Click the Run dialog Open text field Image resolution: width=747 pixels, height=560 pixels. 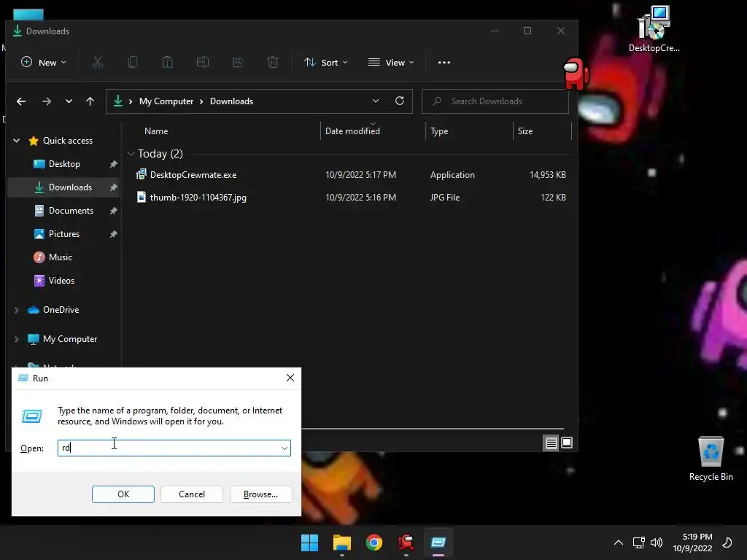point(168,448)
